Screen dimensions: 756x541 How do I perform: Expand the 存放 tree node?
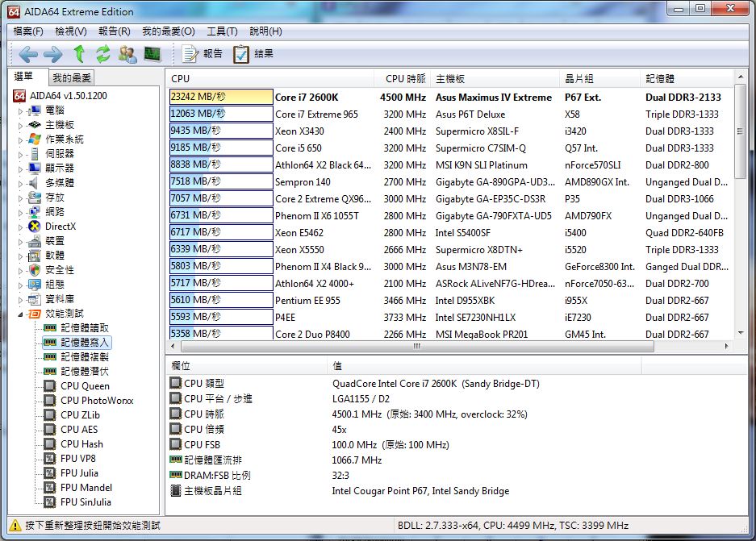point(20,198)
